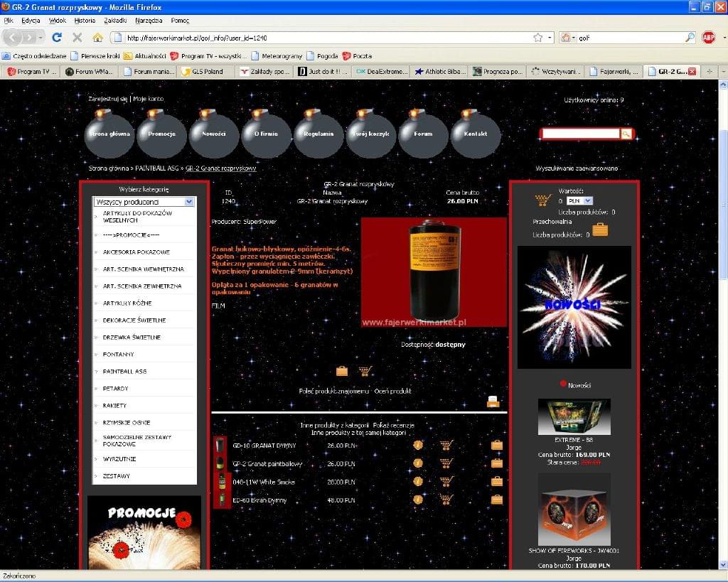Click the stop loading X icon
The height and width of the screenshot is (582, 728).
tap(77, 38)
